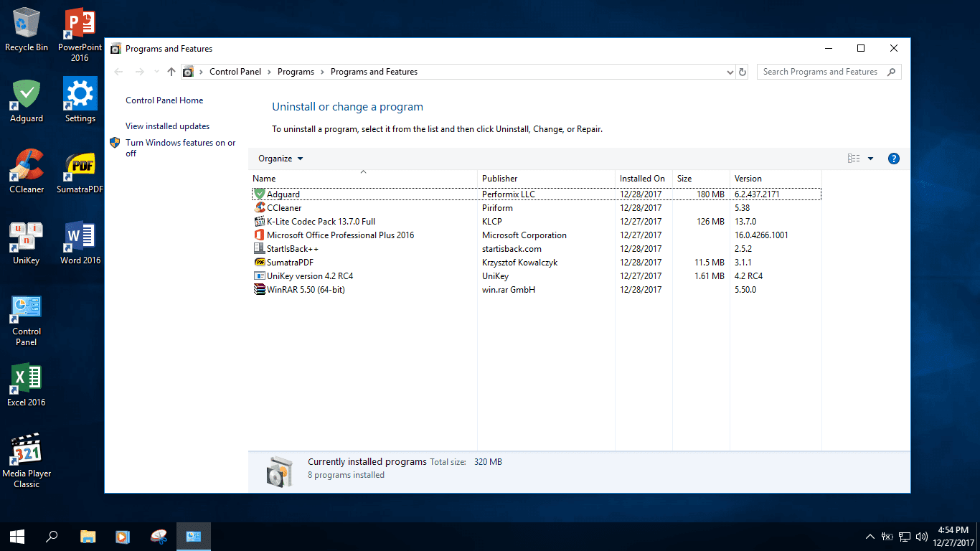The height and width of the screenshot is (551, 980).
Task: Click Control Panel in the breadcrumb path
Action: point(235,71)
